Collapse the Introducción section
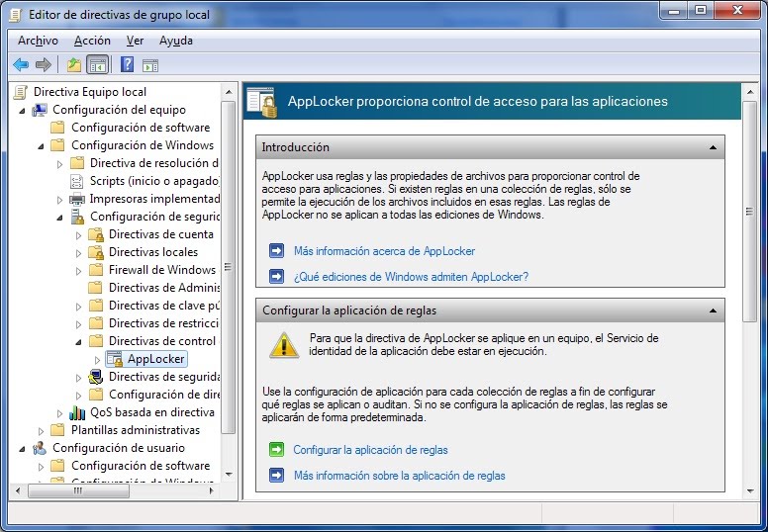This screenshot has width=768, height=532. pos(714,147)
